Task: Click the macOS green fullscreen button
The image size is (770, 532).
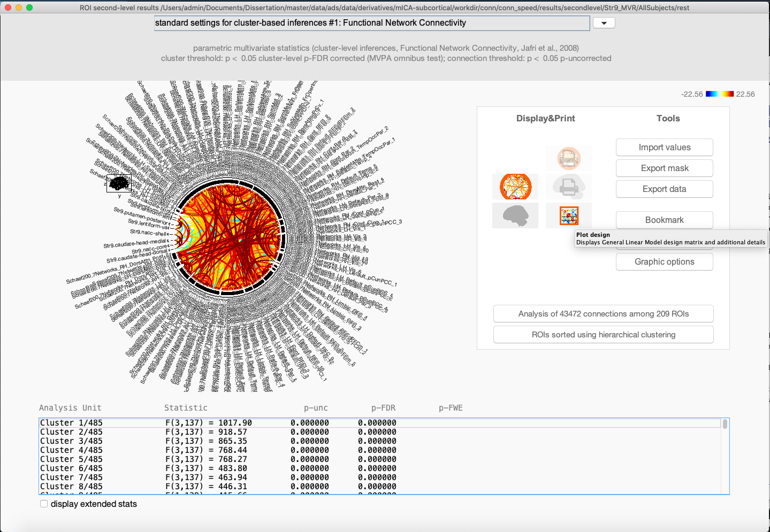Action: (29, 7)
